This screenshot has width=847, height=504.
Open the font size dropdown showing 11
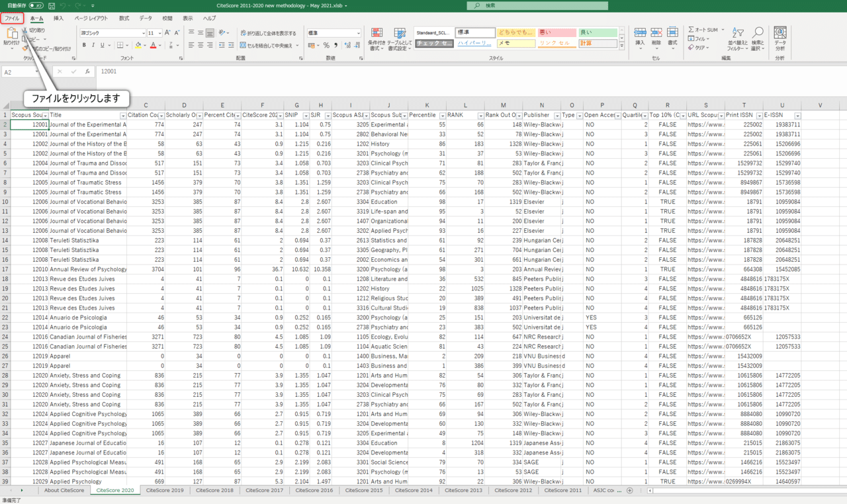[159, 33]
